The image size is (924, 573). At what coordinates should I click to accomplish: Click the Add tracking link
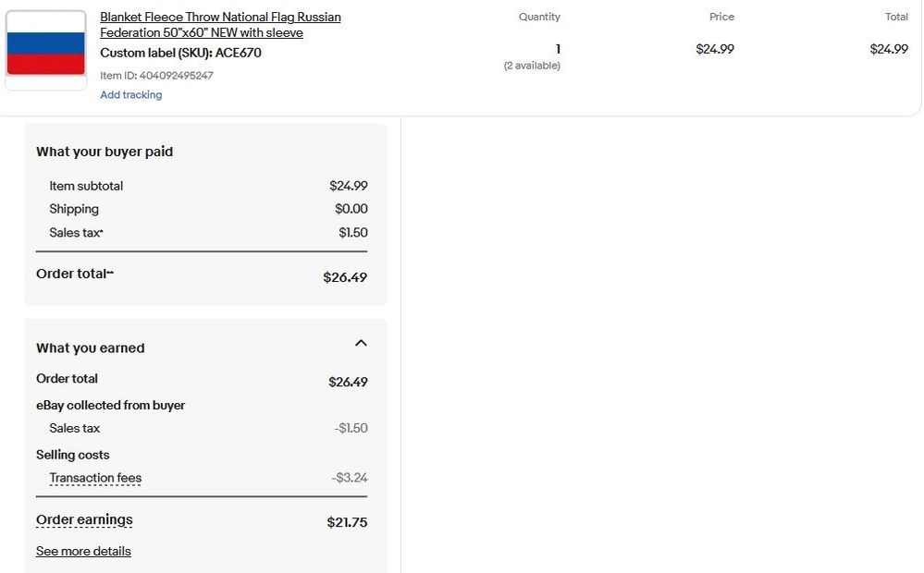tap(130, 95)
